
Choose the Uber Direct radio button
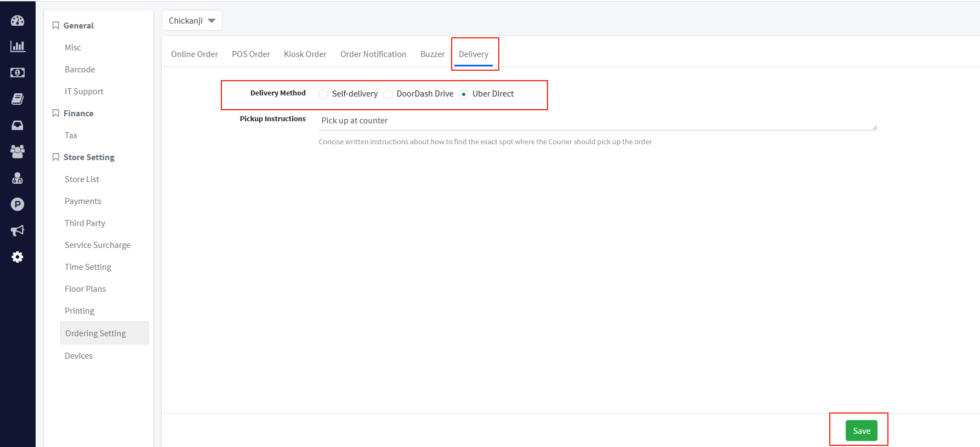point(464,94)
